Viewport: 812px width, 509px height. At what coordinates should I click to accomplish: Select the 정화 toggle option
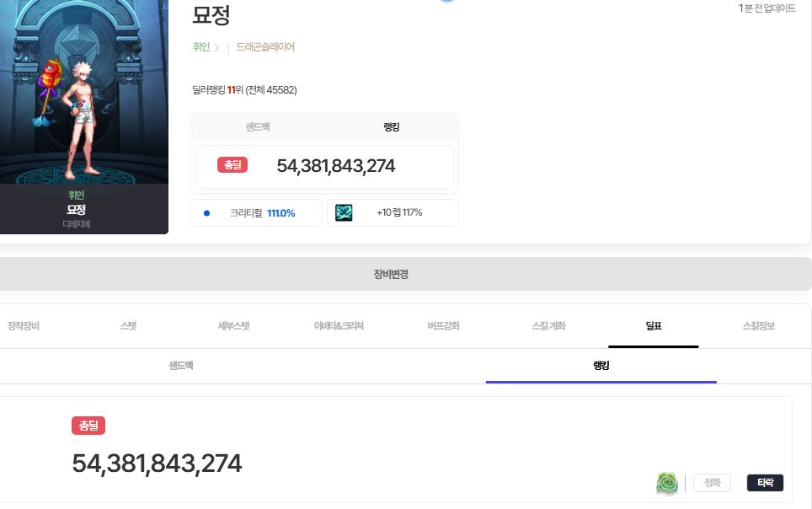(x=712, y=483)
